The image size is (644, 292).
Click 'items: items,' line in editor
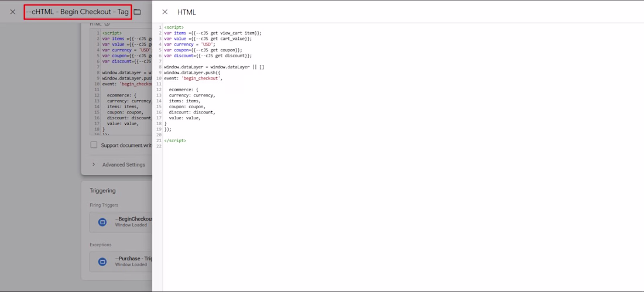click(x=185, y=101)
